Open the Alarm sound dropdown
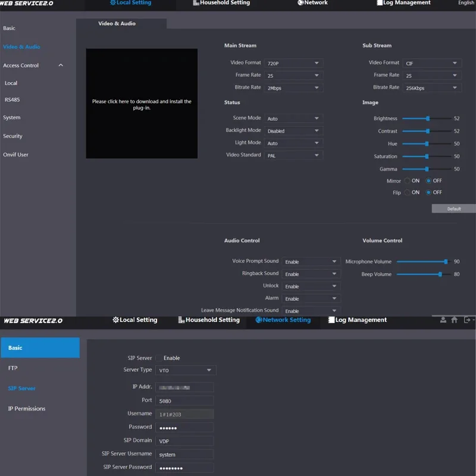 point(311,299)
